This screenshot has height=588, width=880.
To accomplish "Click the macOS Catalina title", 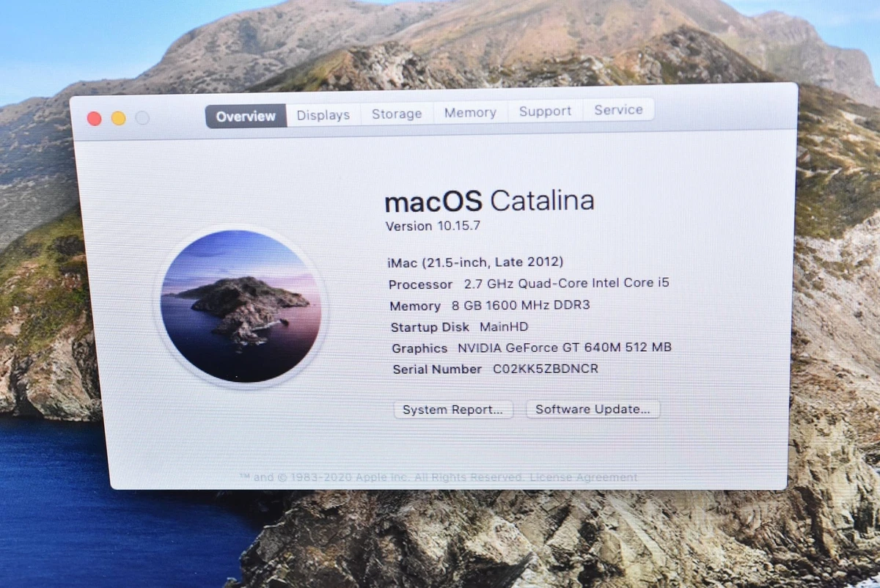I will pos(489,201).
